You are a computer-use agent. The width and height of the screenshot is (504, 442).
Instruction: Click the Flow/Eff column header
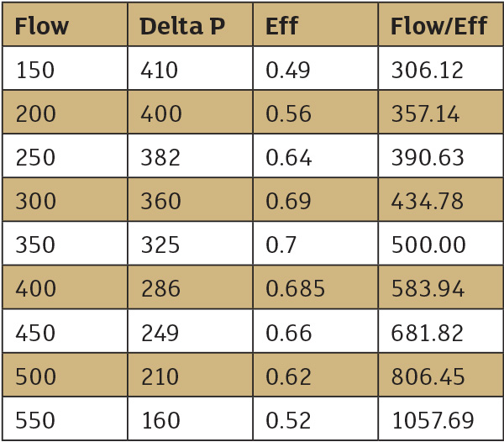(438, 26)
